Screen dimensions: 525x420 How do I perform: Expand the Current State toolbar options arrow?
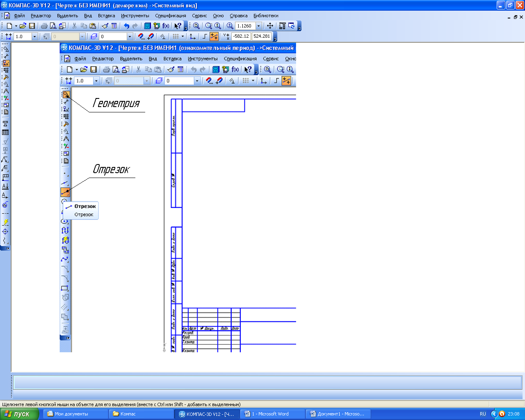(275, 37)
